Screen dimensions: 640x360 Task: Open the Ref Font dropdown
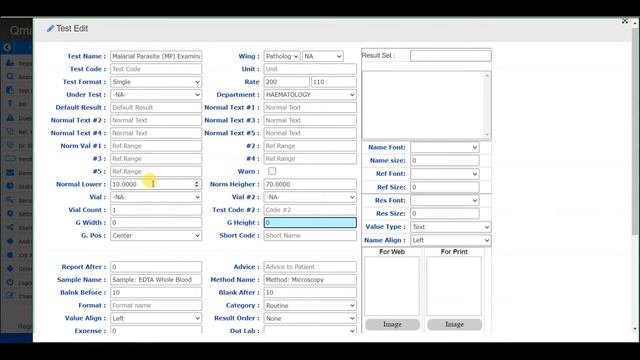444,174
